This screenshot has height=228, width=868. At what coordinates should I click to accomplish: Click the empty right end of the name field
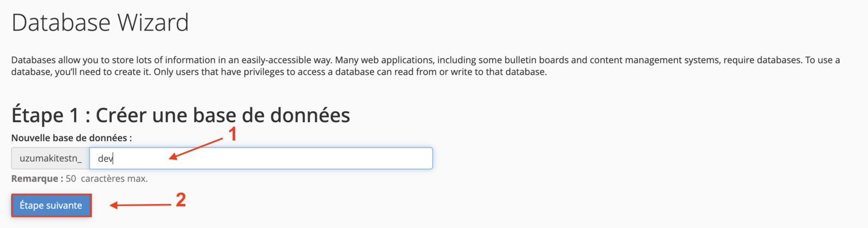(x=380, y=159)
